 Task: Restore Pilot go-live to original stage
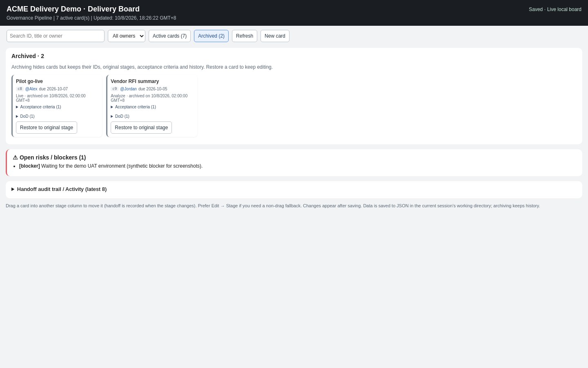tap(47, 128)
